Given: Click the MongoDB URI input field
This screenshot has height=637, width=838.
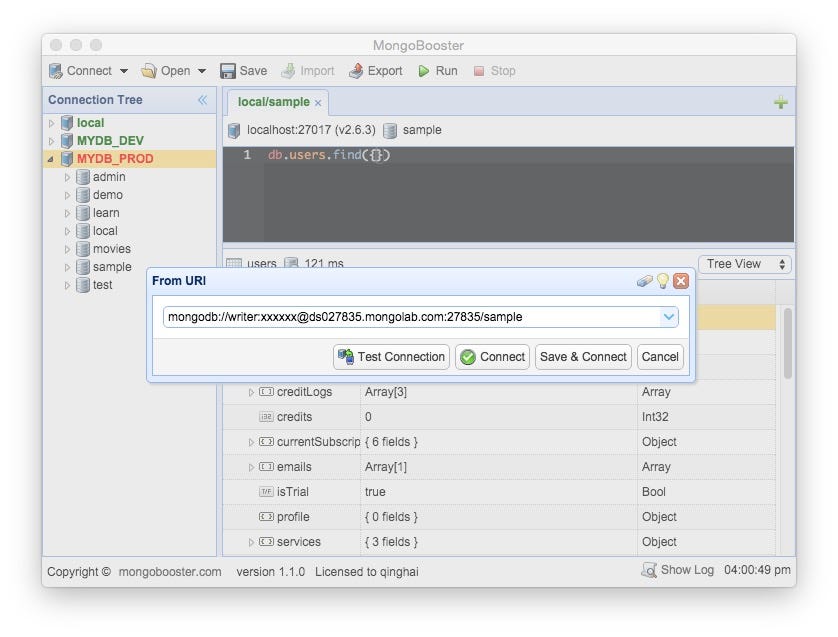Looking at the screenshot, I should (412, 317).
